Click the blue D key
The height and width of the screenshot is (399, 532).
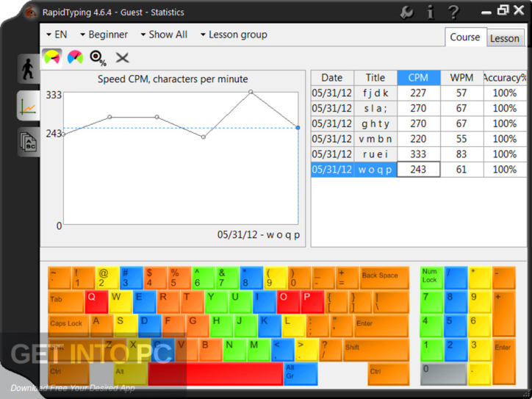[x=150, y=326]
